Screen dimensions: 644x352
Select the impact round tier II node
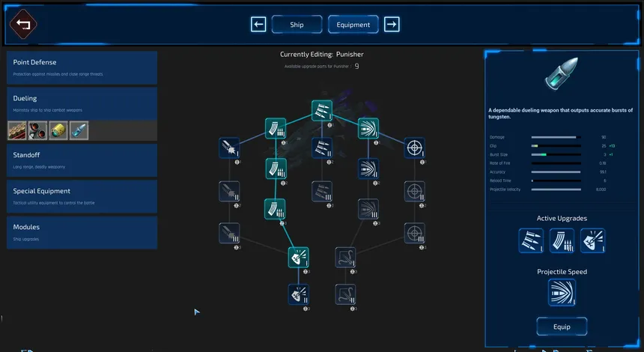point(229,192)
